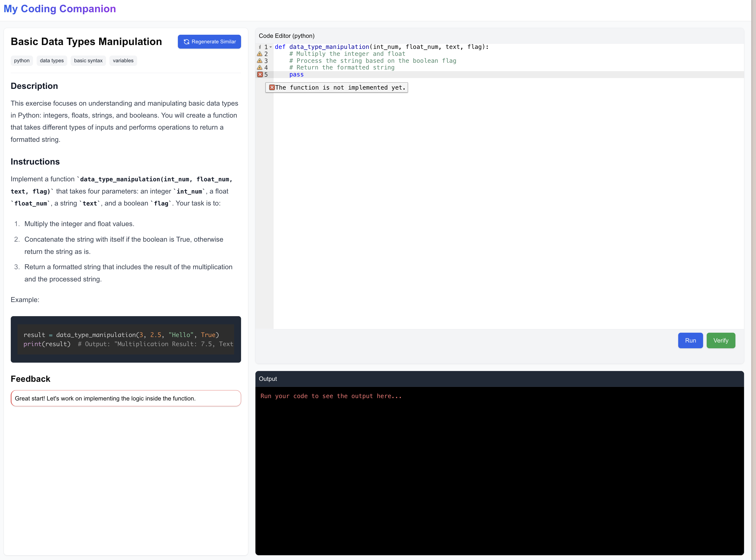Click the warning icon on line 3

(x=260, y=61)
